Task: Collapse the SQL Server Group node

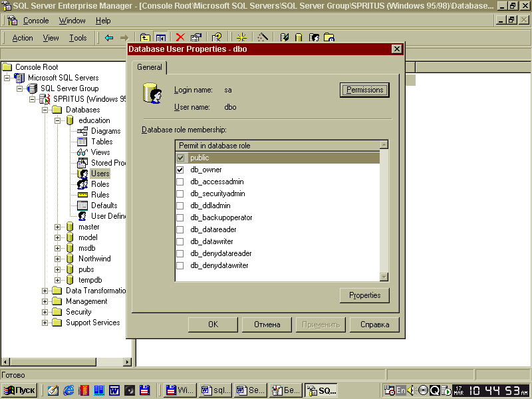Action: click(x=20, y=88)
